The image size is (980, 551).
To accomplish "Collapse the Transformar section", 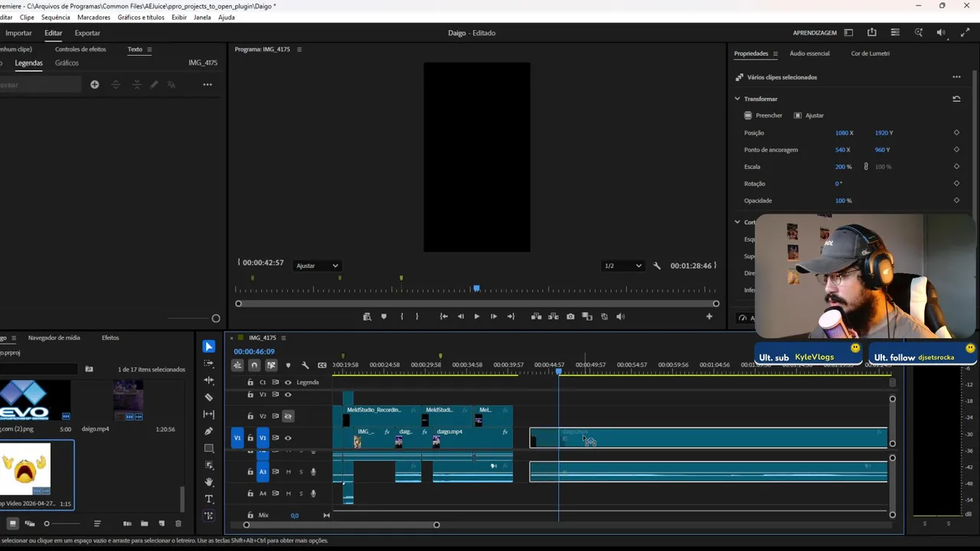I will [x=737, y=99].
